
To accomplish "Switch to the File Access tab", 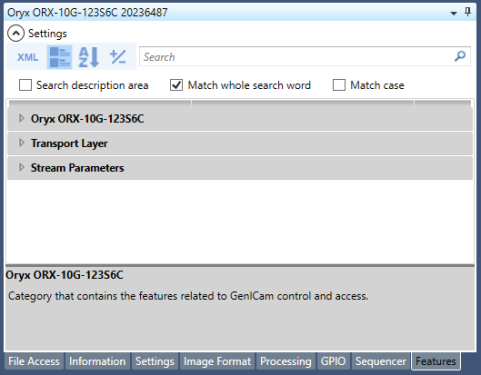I will pyautogui.click(x=34, y=361).
